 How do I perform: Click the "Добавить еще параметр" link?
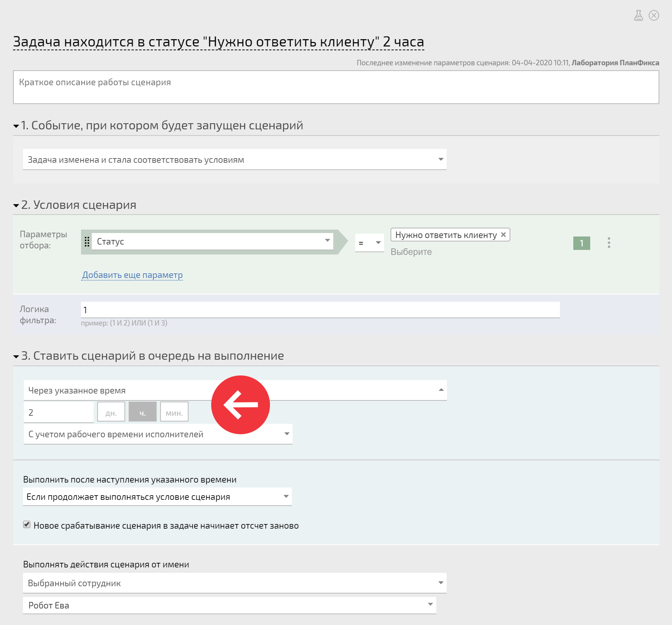pyautogui.click(x=132, y=275)
